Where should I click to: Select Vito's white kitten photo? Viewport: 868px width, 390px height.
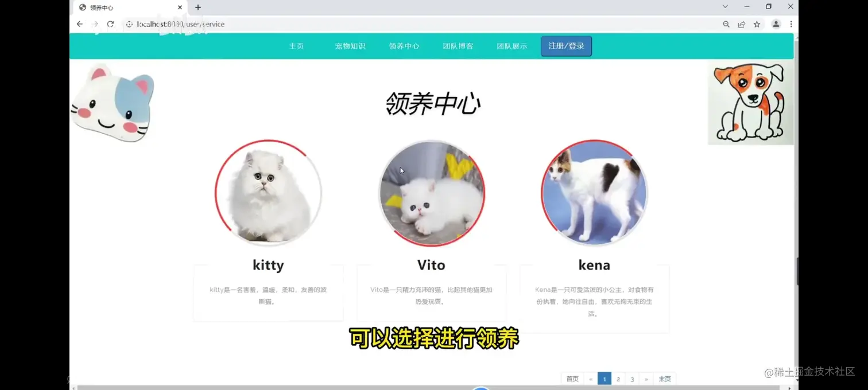point(432,193)
